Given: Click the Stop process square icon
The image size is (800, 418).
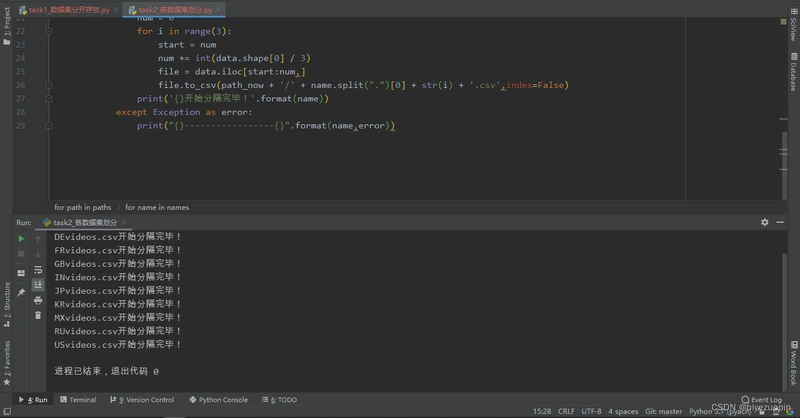Looking at the screenshot, I should tap(21, 254).
